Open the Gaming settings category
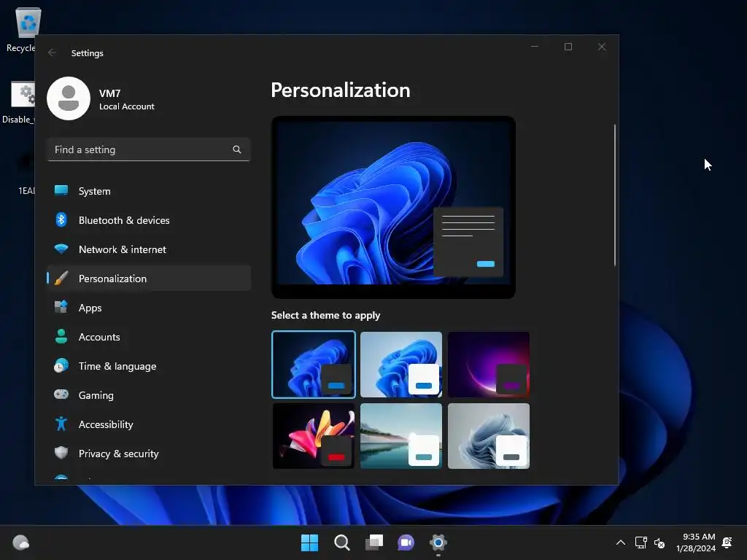 [149, 394]
